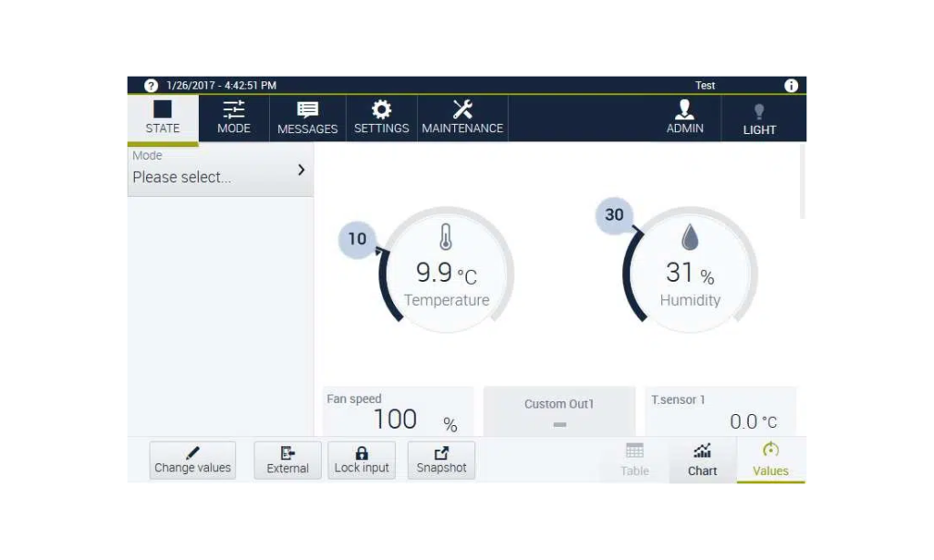Click the thermometer icon in Temperature gauge
Image resolution: width=934 pixels, height=560 pixels.
pyautogui.click(x=445, y=236)
